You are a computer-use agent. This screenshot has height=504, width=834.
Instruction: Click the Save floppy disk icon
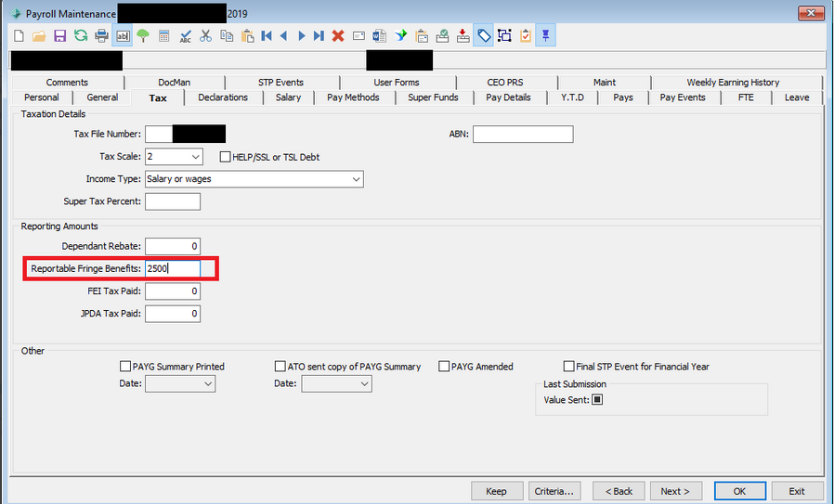click(x=59, y=36)
